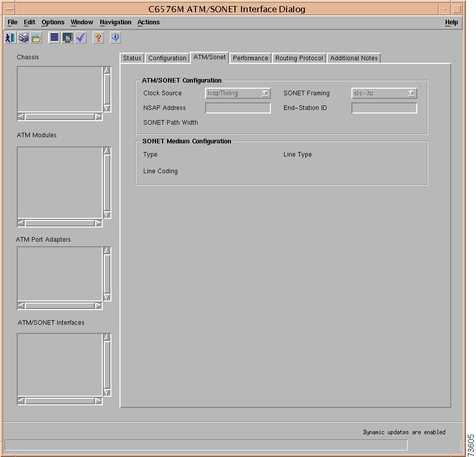The height and width of the screenshot is (457, 476).
Task: Click the printer icon in the toolbar
Action: 23,37
